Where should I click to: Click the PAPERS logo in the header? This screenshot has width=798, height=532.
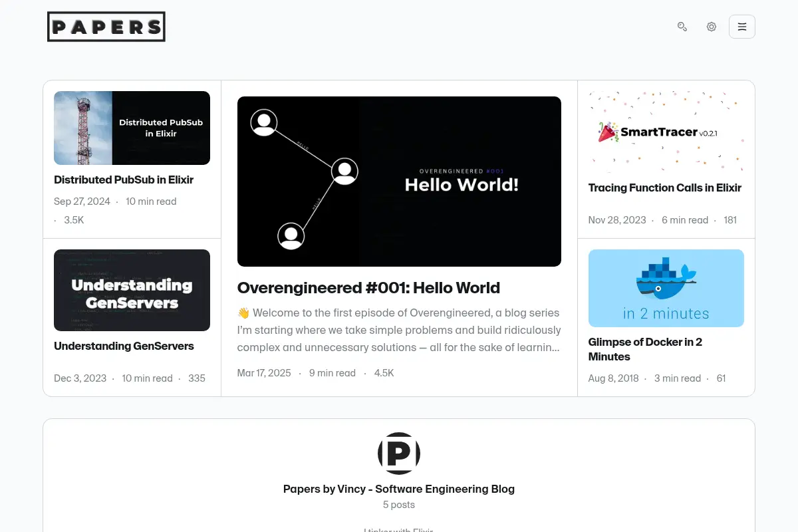[106, 27]
